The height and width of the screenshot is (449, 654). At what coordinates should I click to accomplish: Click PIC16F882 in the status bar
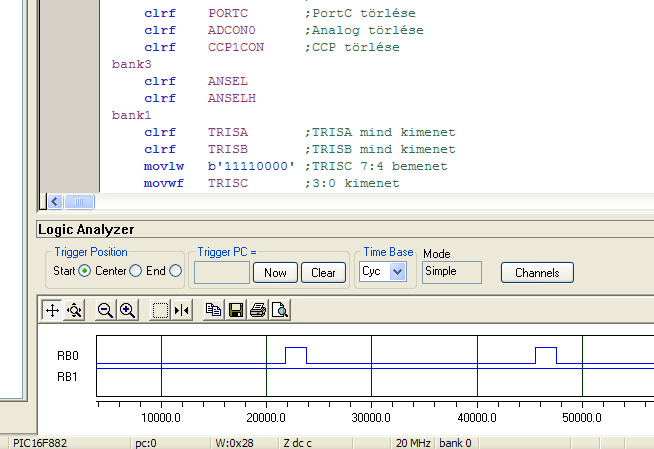coord(40,443)
